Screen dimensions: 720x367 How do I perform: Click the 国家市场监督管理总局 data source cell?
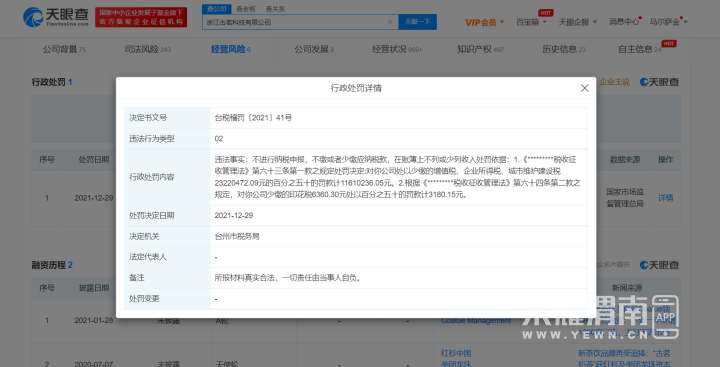click(x=625, y=198)
